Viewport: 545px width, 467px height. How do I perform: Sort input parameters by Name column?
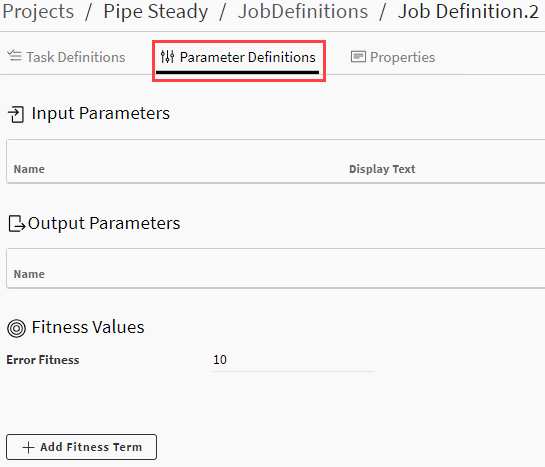pos(29,169)
